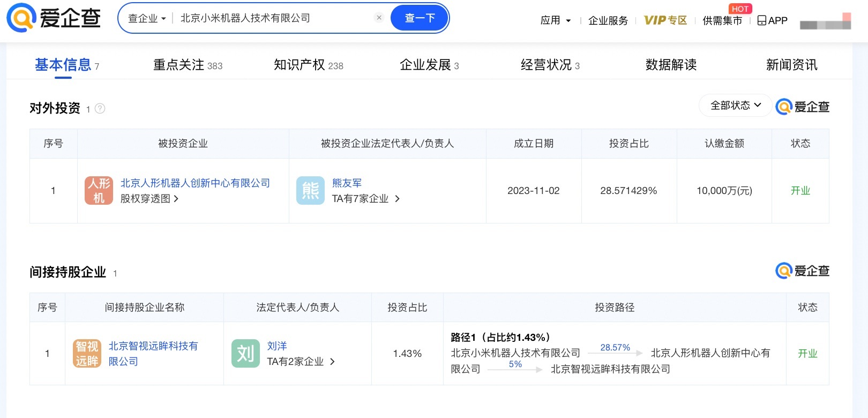Click the 刘 avatar icon
This screenshot has width=868, height=418.
pyautogui.click(x=245, y=354)
